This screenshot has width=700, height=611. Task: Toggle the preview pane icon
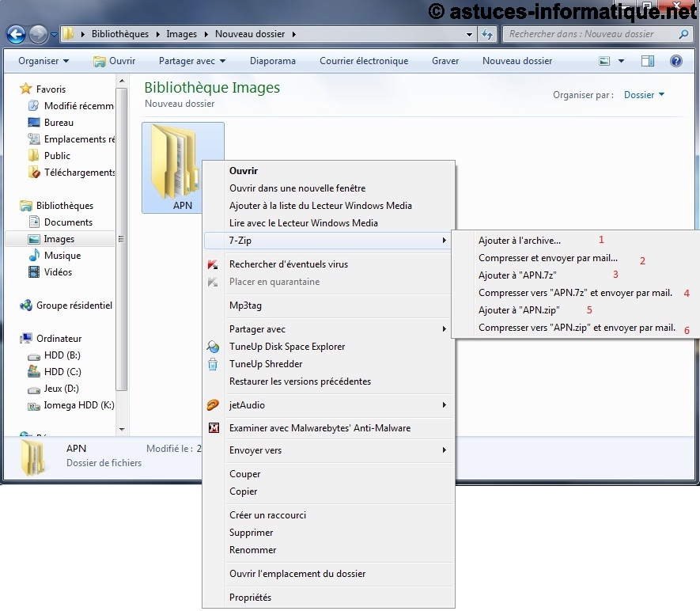coord(647,61)
